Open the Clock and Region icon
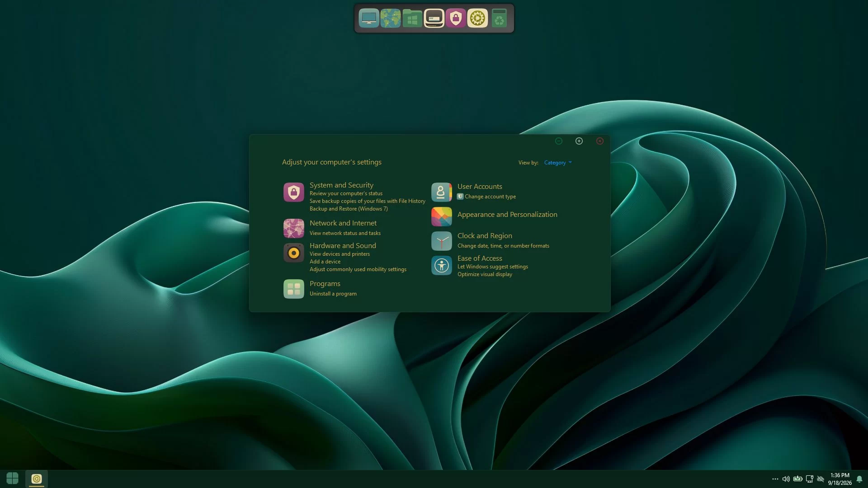The height and width of the screenshot is (488, 868). (x=441, y=241)
